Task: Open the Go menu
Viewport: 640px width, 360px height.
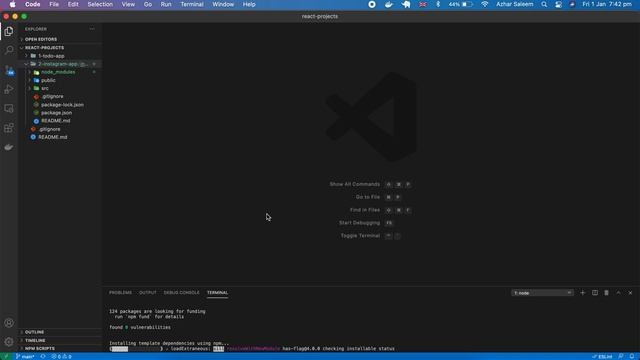Action: click(148, 4)
